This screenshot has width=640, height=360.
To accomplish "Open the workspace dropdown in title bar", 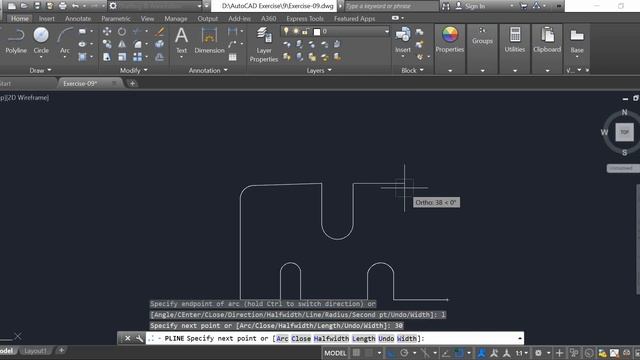I will click(199, 6).
